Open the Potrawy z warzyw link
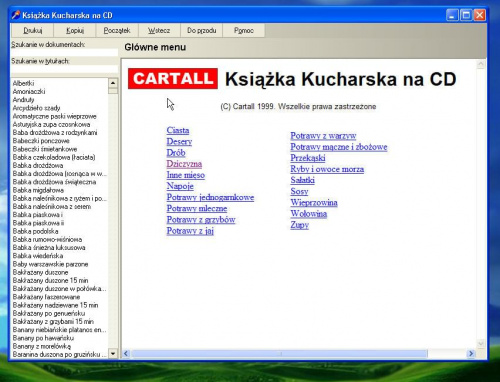The image size is (500, 382). [323, 136]
